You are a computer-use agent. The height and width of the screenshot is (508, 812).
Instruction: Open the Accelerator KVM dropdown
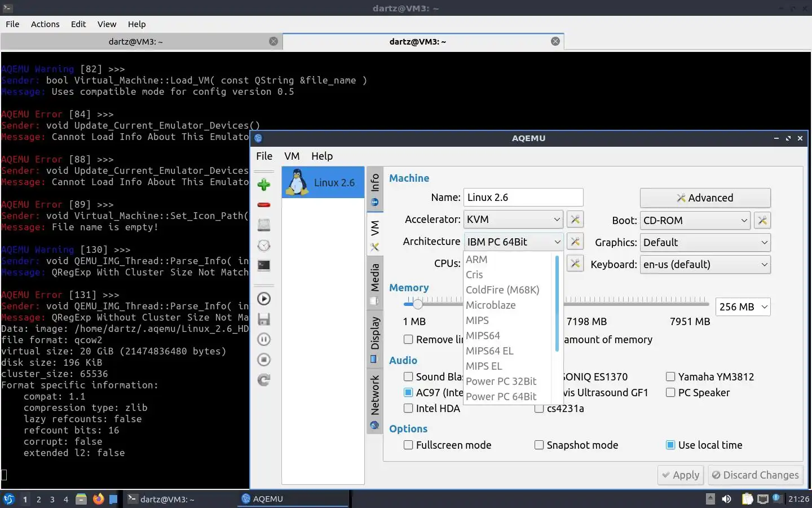coord(513,220)
